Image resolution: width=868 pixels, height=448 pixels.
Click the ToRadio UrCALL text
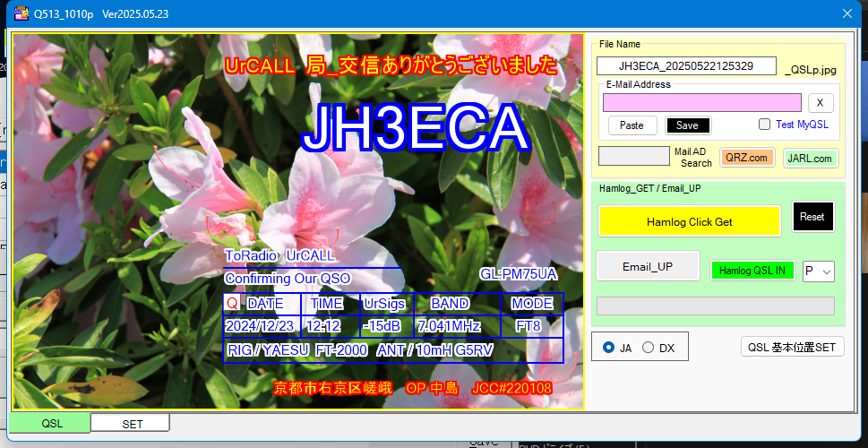click(x=279, y=256)
